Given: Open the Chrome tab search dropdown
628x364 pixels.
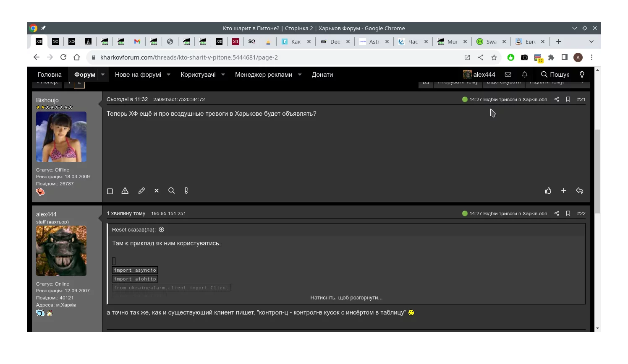Looking at the screenshot, I should click(591, 42).
